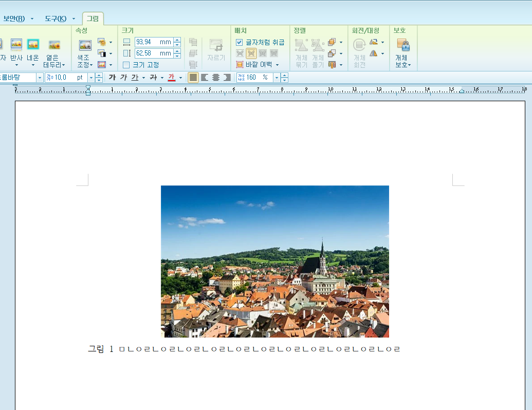Viewport: 532px width, 410px height.
Task: Click the font size field 10.0 pt
Action: click(66, 78)
